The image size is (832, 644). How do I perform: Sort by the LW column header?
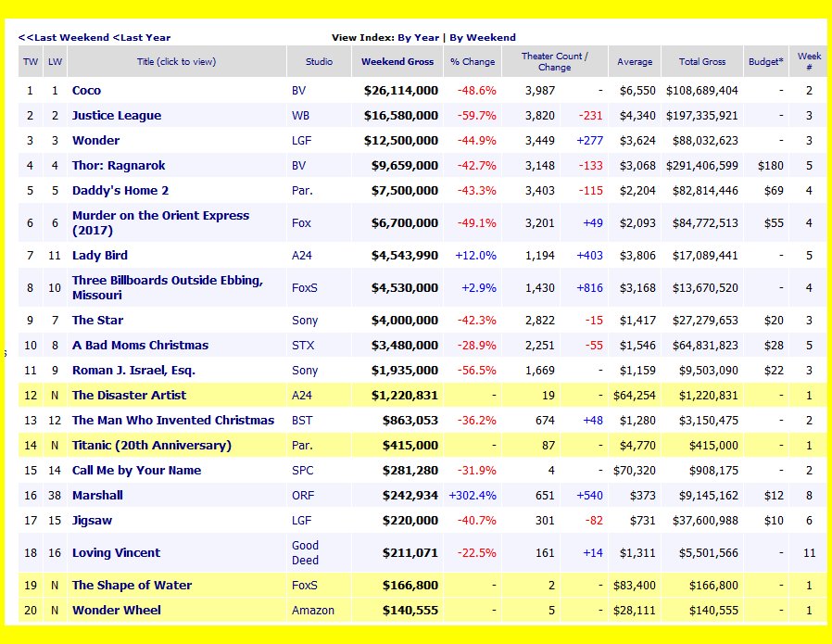(56, 61)
